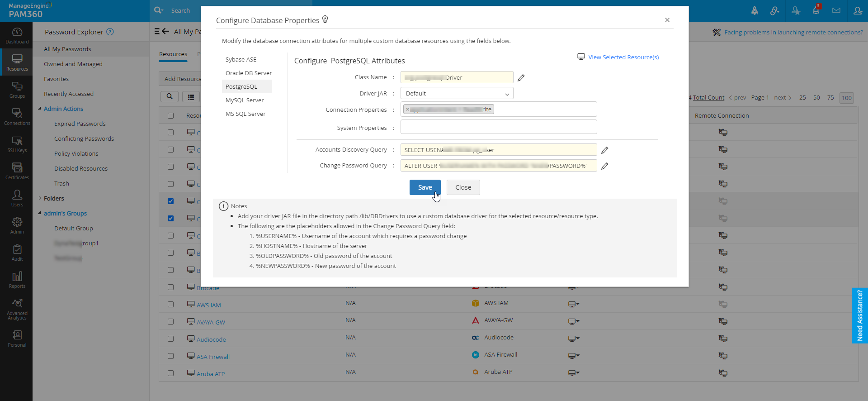This screenshot has height=401, width=868.
Task: Open remote connection for Aruba ATP row
Action: (x=723, y=373)
